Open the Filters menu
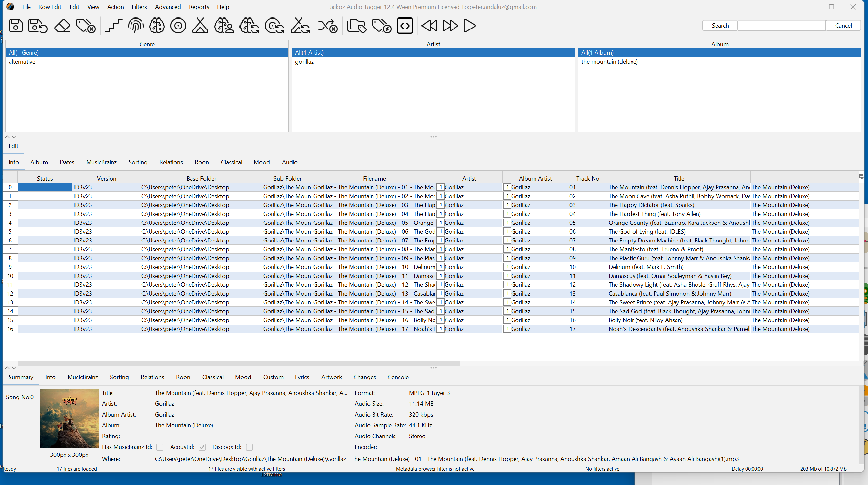 tap(139, 7)
